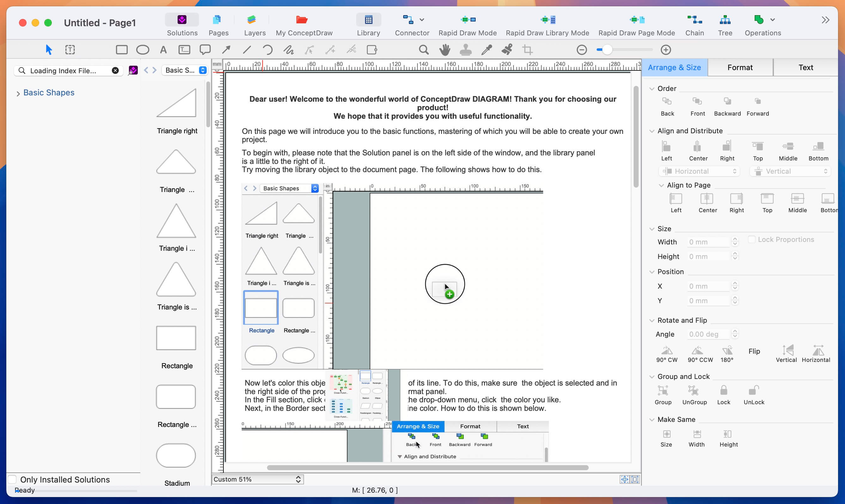Activate the Pan hand tool
The height and width of the screenshot is (504, 845).
pyautogui.click(x=444, y=50)
